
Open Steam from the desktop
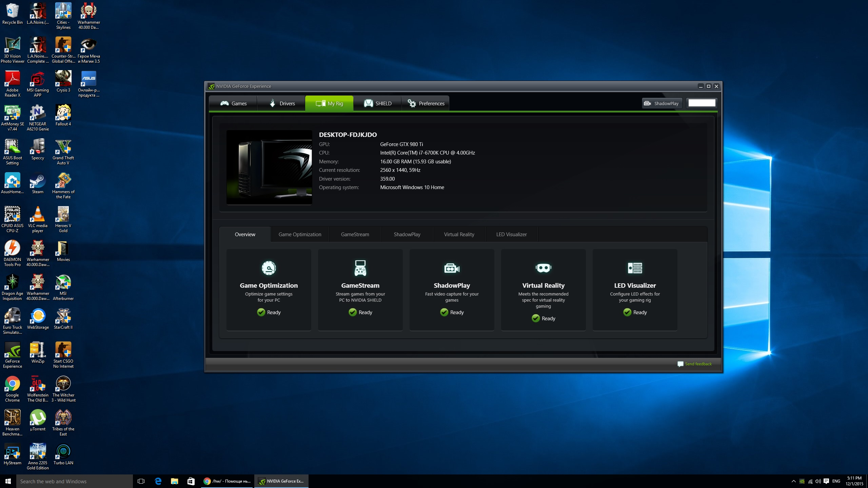pos(38,181)
